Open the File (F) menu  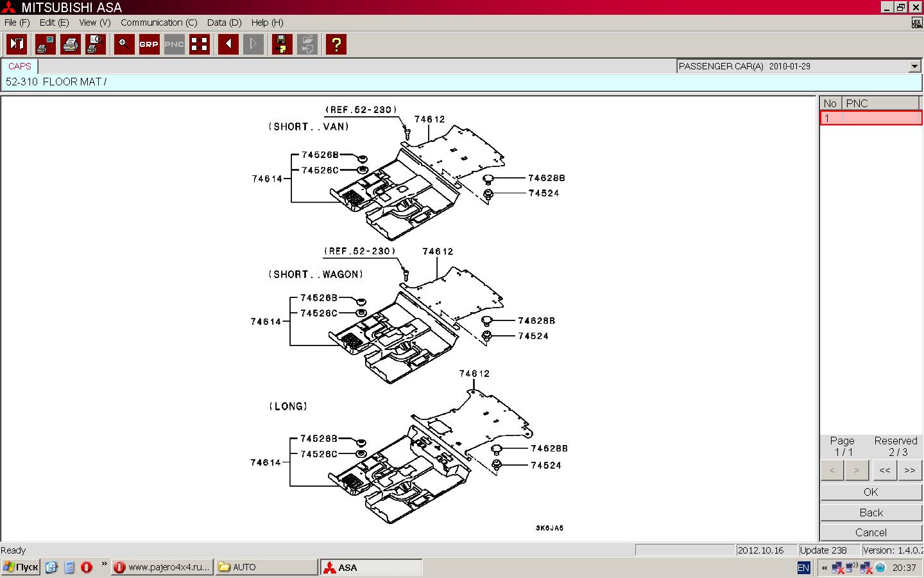[17, 22]
